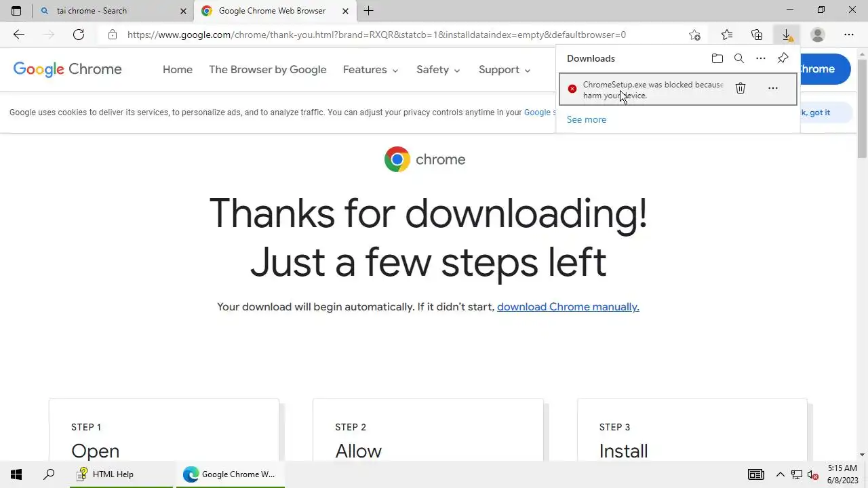868x488 pixels.
Task: Open The Browser by Google page
Action: 268,69
